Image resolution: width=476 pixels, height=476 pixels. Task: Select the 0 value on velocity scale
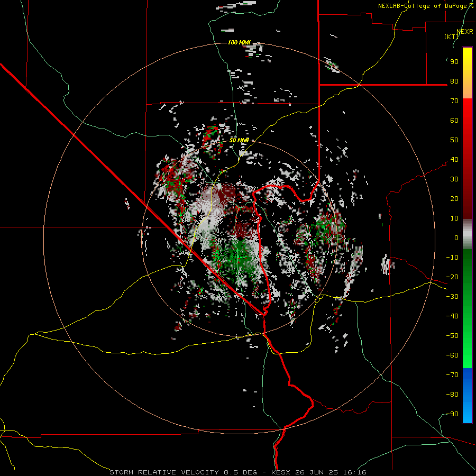tap(456, 237)
